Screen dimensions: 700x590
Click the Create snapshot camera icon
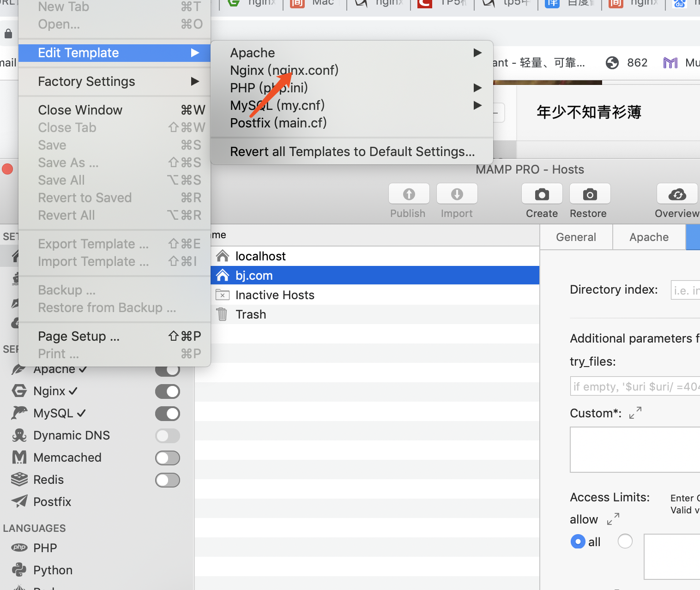click(542, 194)
